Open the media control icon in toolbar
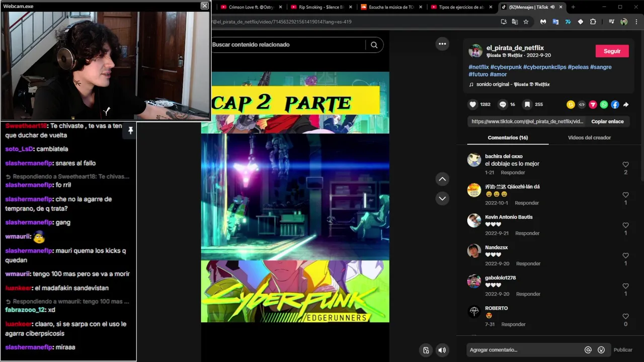This screenshot has width=644, height=362. coord(611,22)
